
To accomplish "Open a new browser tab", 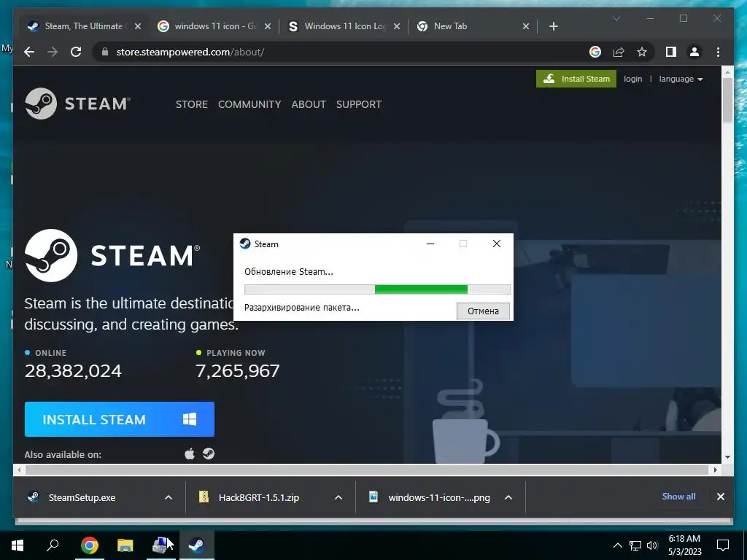I will [x=553, y=26].
